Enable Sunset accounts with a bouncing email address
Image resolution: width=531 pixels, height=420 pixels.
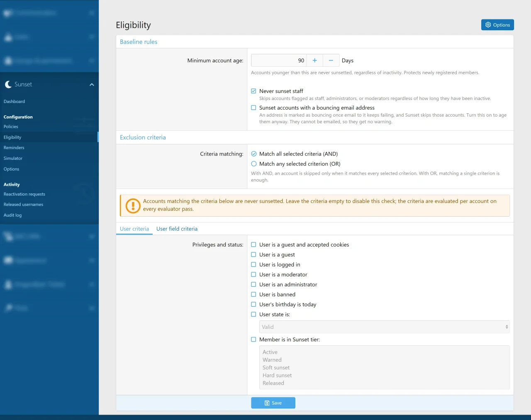pyautogui.click(x=253, y=107)
